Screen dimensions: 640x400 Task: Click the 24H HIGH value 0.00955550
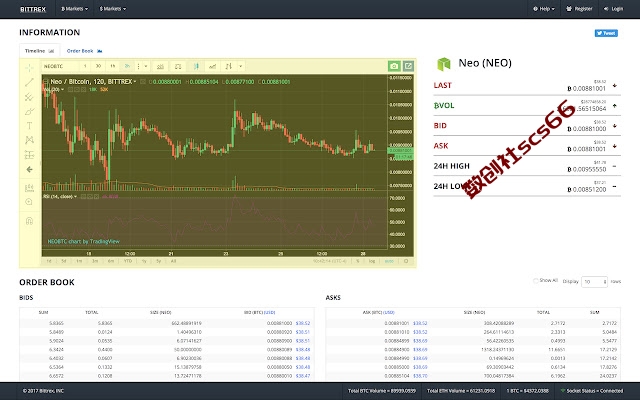click(587, 169)
